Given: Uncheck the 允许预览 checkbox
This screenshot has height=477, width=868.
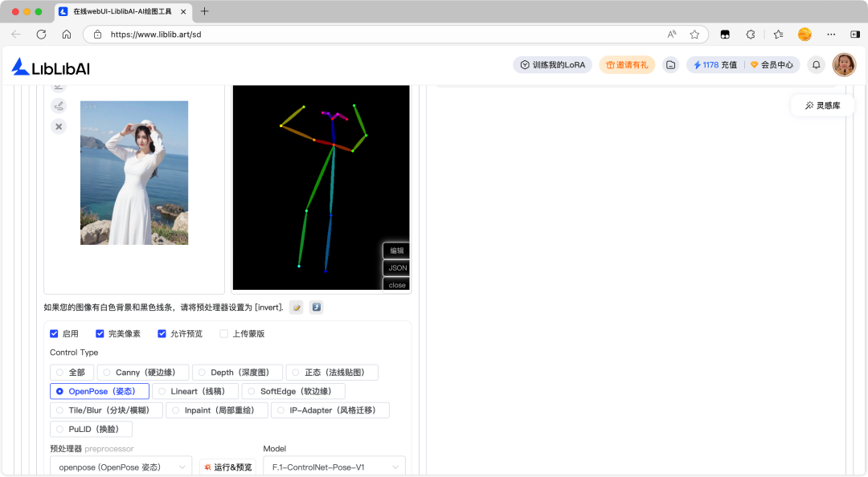Looking at the screenshot, I should click(162, 334).
